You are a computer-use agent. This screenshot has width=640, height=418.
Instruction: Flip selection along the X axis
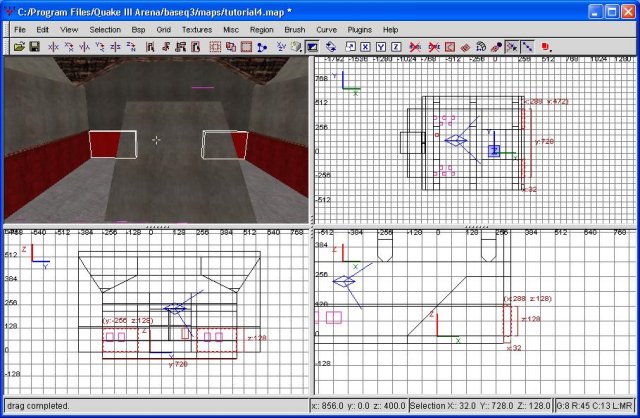click(x=53, y=47)
